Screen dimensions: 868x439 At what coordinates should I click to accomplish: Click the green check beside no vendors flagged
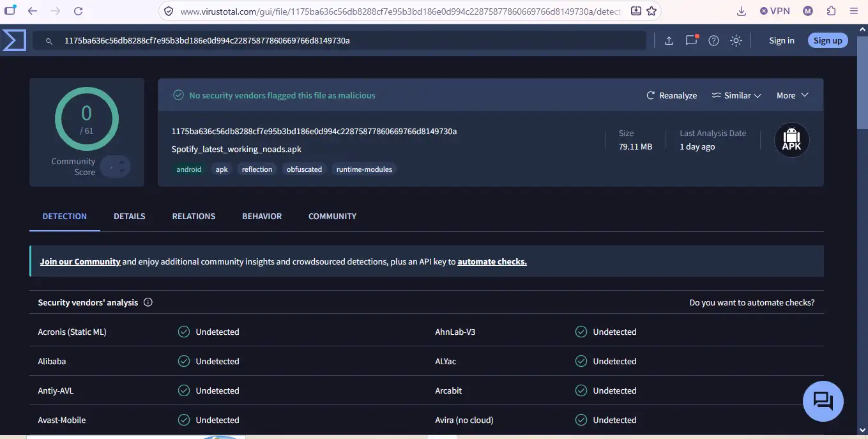click(x=179, y=95)
